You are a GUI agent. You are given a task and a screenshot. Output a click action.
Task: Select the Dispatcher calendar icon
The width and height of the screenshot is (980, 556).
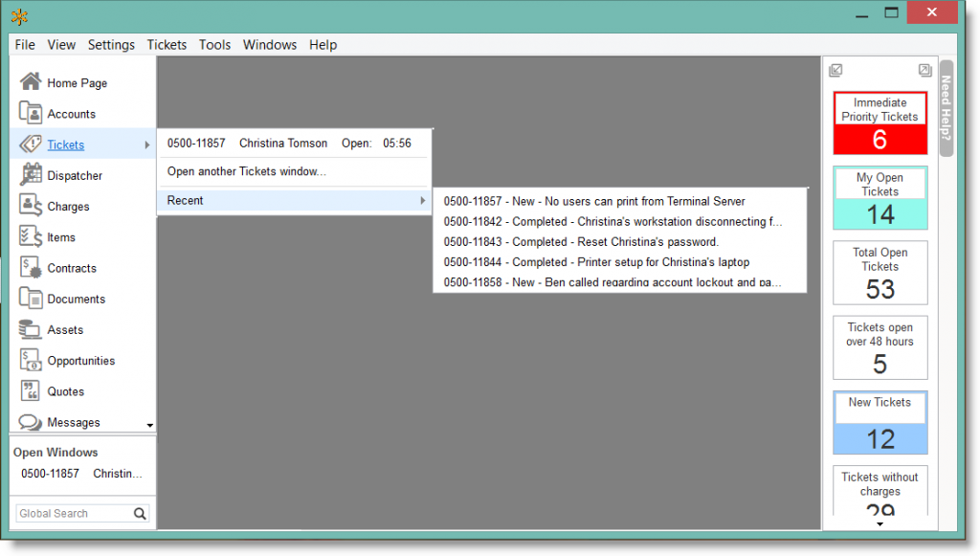pos(31,175)
